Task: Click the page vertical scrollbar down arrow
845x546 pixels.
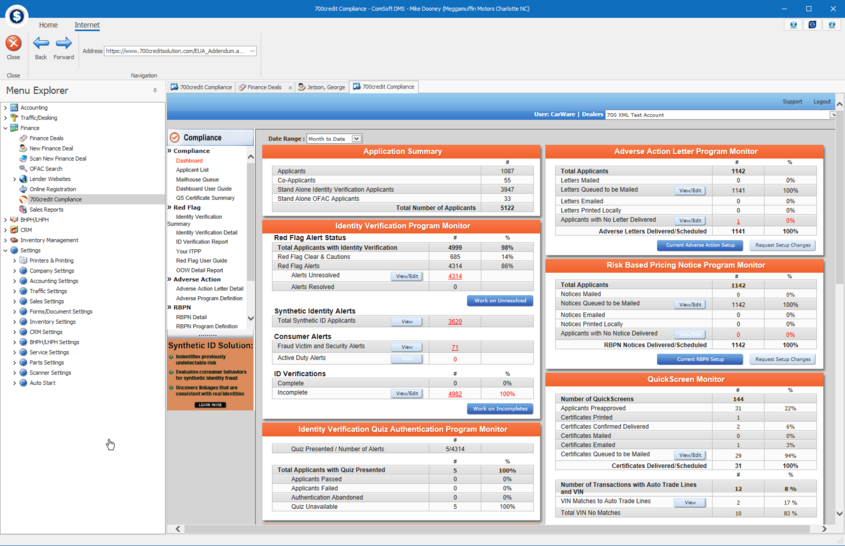Action: 840,514
